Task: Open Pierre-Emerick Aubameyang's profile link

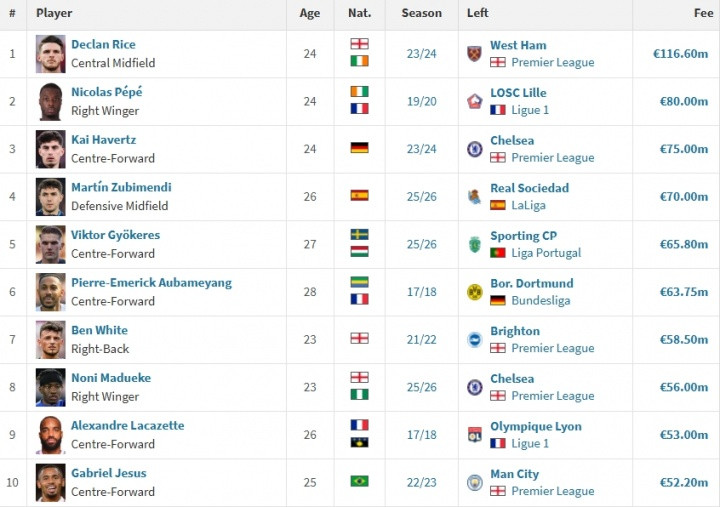Action: tap(152, 283)
